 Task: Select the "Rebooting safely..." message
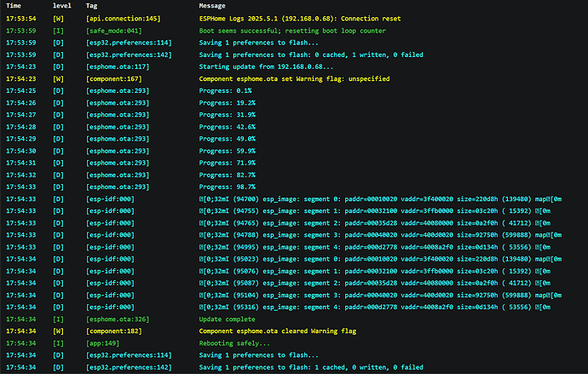tap(234, 343)
